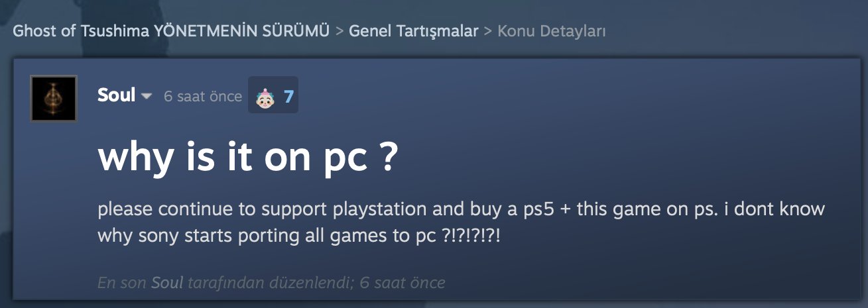The image size is (868, 308).
Task: Click the clown emoji award icon
Action: click(265, 97)
